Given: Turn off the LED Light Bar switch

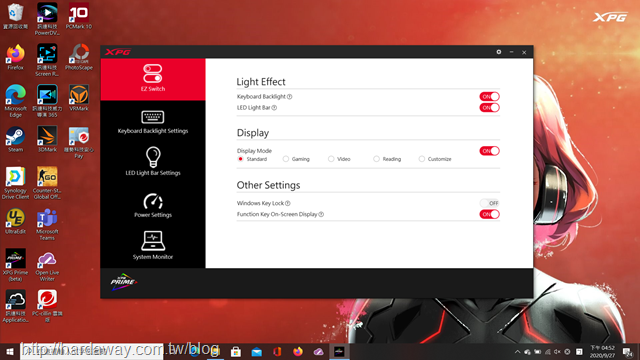Looking at the screenshot, I should pyautogui.click(x=489, y=108).
